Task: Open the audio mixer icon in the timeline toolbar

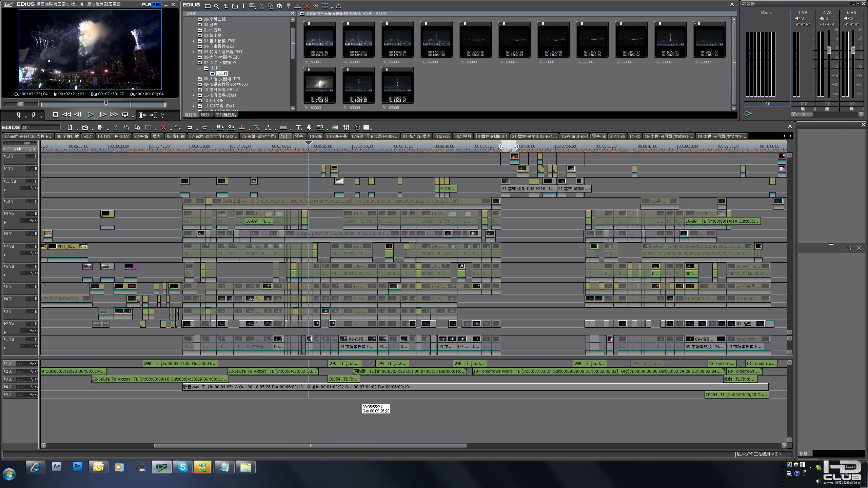Action: 346,128
